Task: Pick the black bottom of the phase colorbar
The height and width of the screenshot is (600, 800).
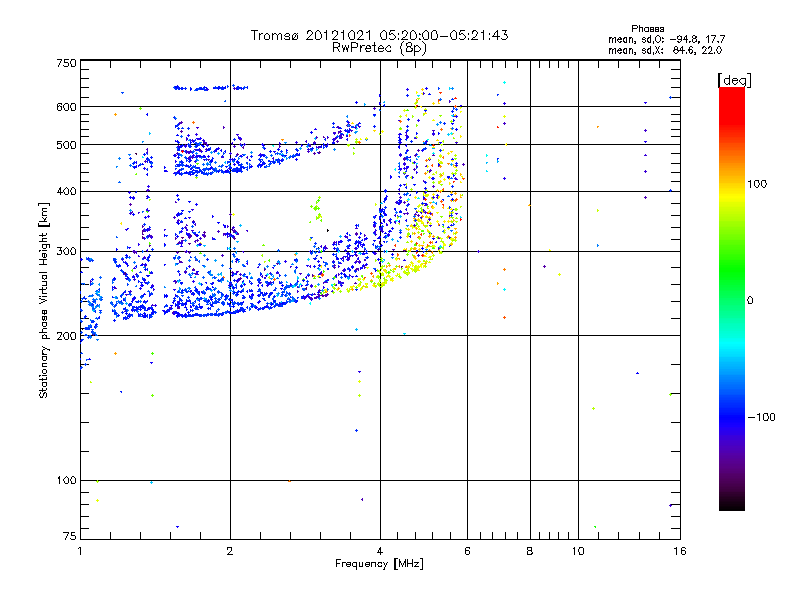Action: pos(732,504)
